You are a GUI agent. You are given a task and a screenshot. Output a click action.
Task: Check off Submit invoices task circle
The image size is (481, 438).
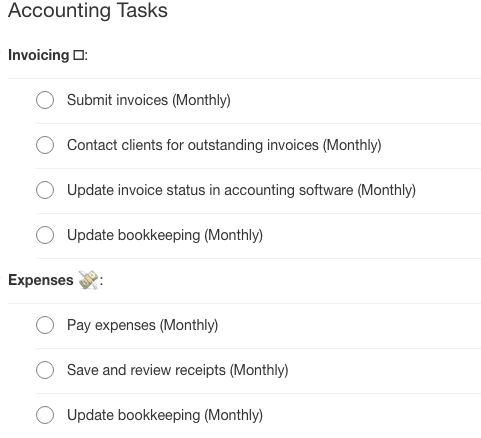point(45,100)
